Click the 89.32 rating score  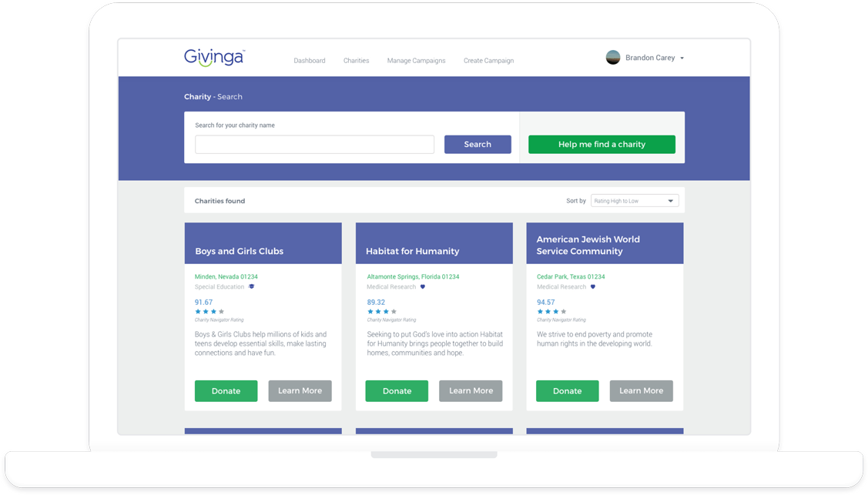click(376, 302)
